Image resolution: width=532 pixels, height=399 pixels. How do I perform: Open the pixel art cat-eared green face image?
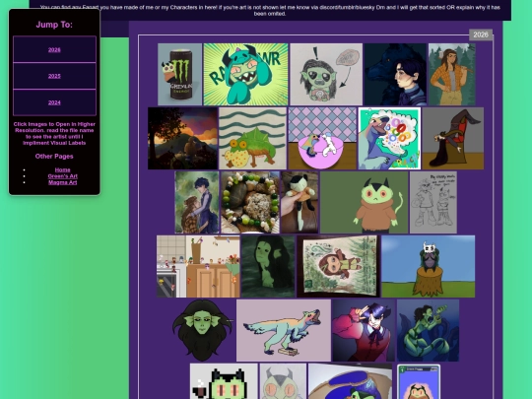224,381
